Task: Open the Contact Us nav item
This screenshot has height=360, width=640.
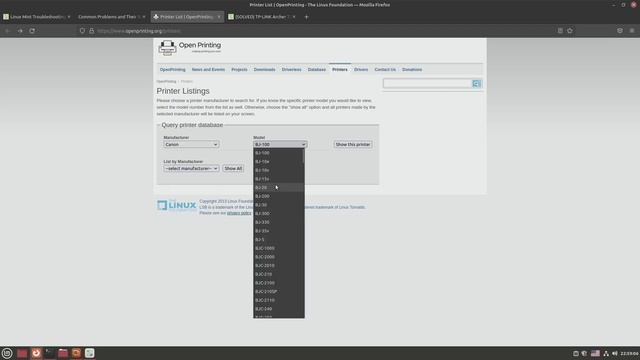Action: coord(385,70)
